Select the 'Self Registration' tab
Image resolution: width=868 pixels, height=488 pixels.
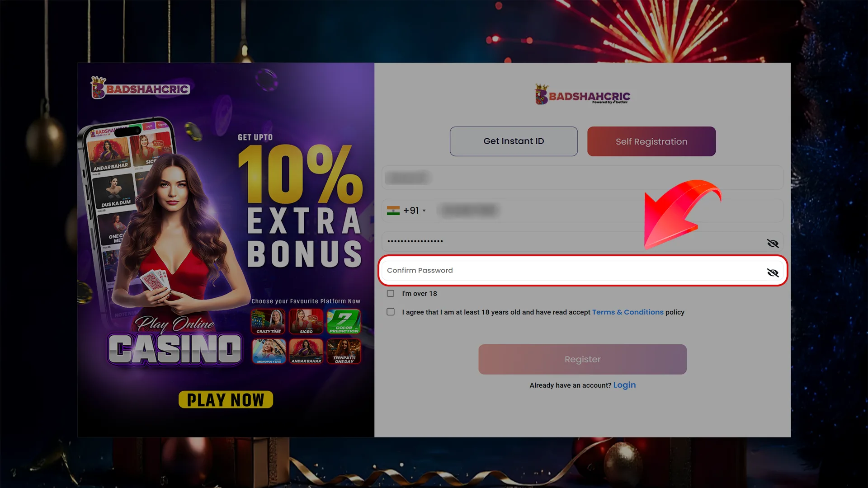(x=651, y=141)
